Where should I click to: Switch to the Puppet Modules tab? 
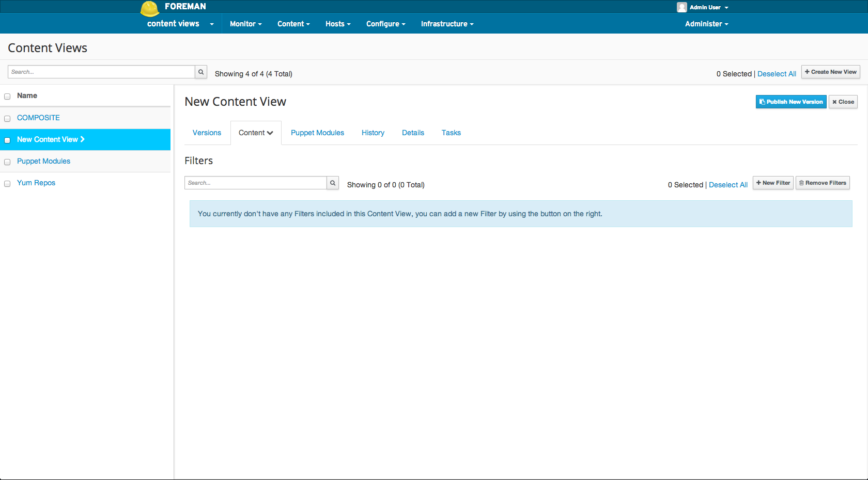tap(317, 133)
